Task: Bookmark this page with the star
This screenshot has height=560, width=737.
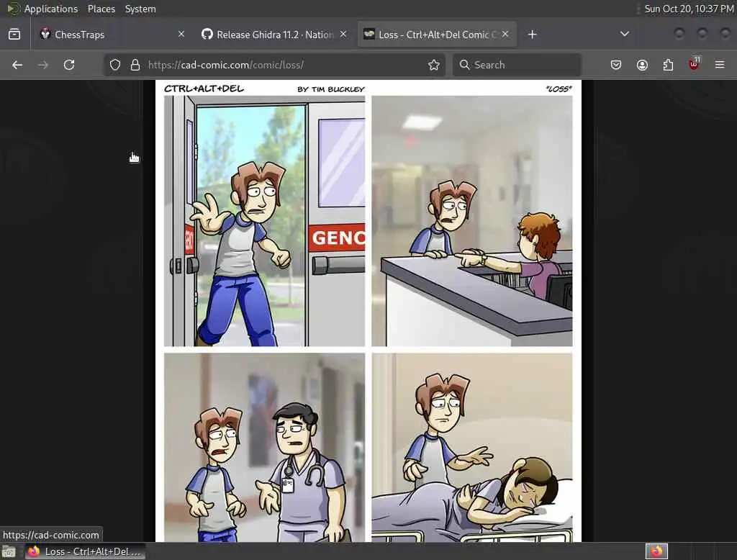Action: click(434, 65)
